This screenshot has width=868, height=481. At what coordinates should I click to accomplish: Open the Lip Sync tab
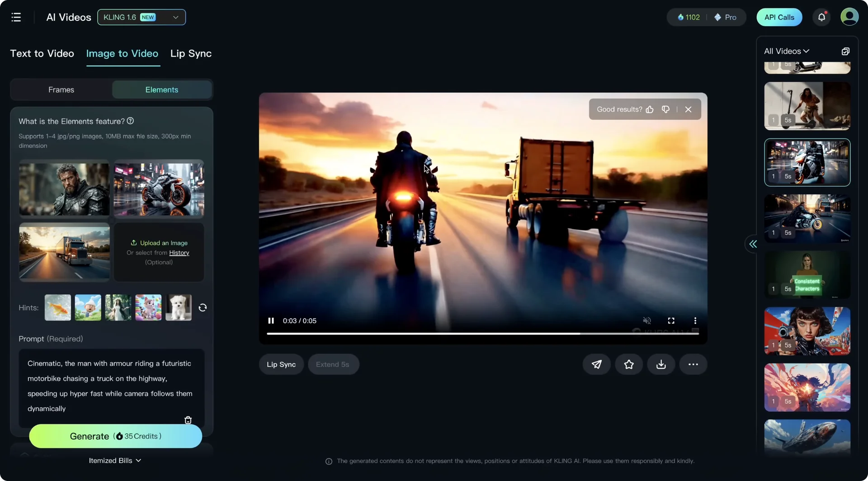coord(191,53)
